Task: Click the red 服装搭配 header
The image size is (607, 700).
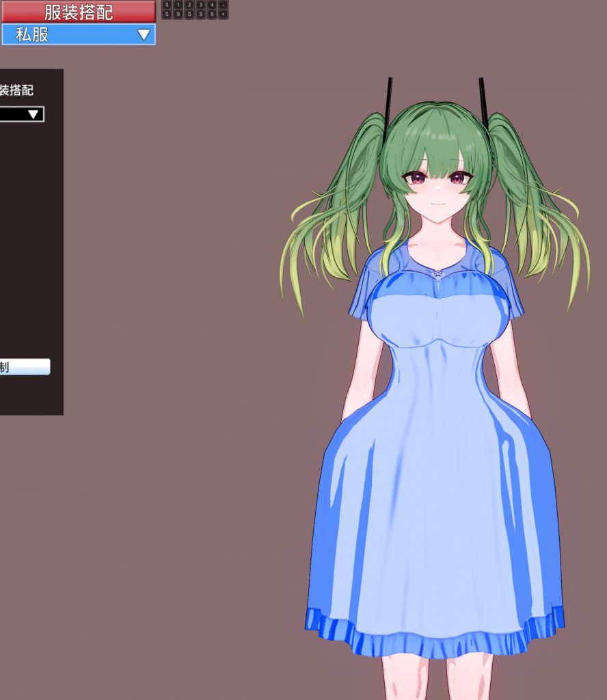Action: 78,12
